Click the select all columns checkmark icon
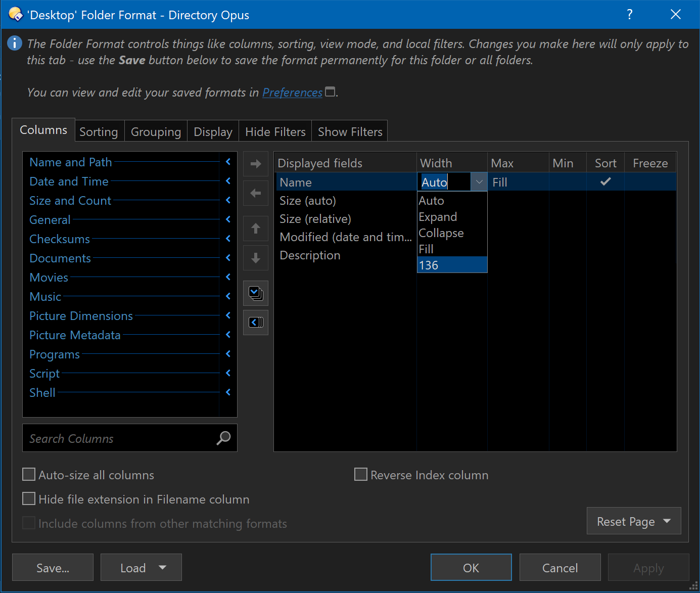This screenshot has height=593, width=700. (256, 293)
